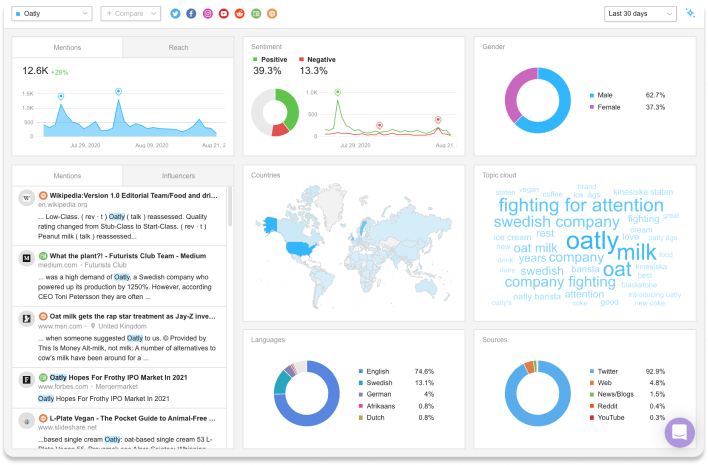
Task: Click the red negative marker at the chart's right end
Action: point(438,120)
